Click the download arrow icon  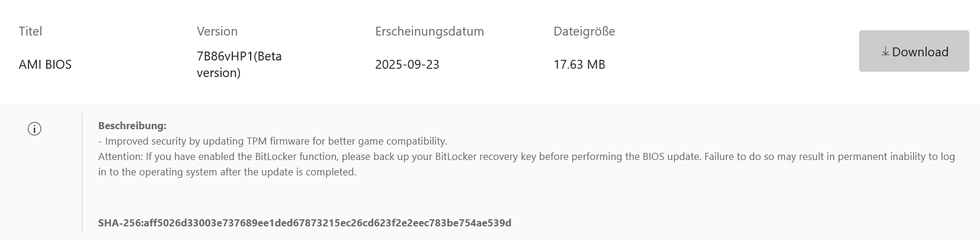point(885,52)
